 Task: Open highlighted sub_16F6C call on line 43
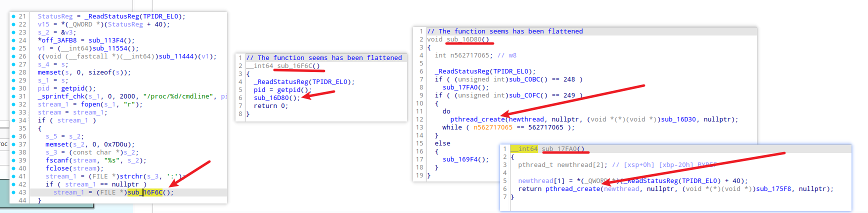point(145,192)
